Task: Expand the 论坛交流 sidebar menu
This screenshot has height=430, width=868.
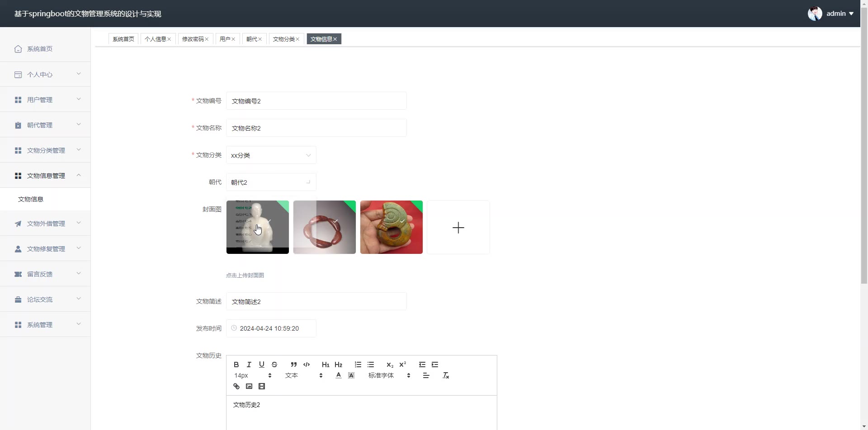Action: (x=45, y=299)
